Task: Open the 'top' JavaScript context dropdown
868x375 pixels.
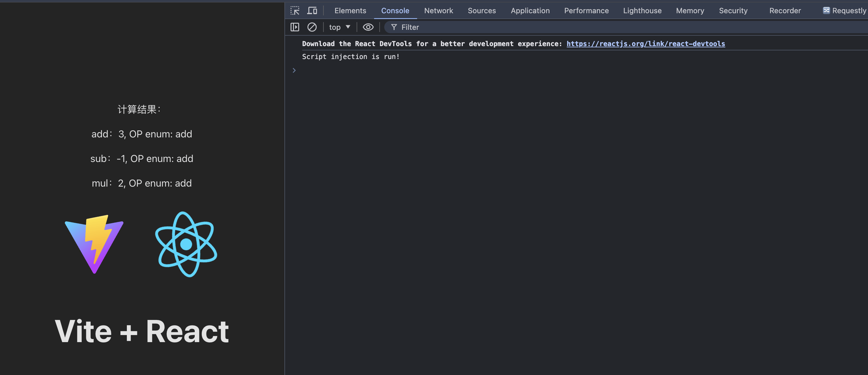Action: pyautogui.click(x=340, y=27)
